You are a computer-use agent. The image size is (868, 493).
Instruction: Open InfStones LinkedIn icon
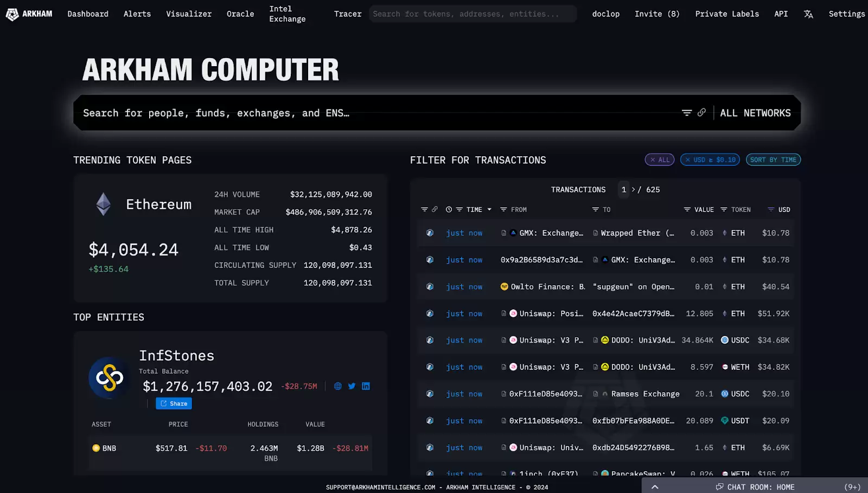click(366, 386)
